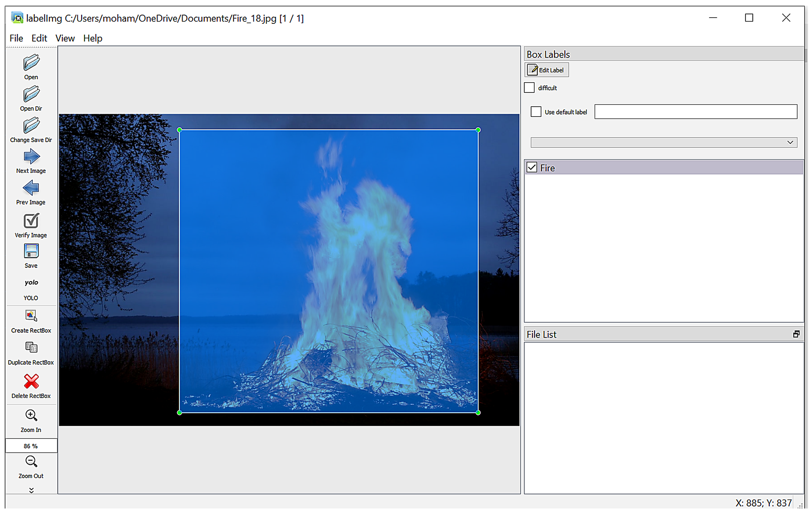Open the View menu
Image resolution: width=812 pixels, height=514 pixels.
(65, 38)
